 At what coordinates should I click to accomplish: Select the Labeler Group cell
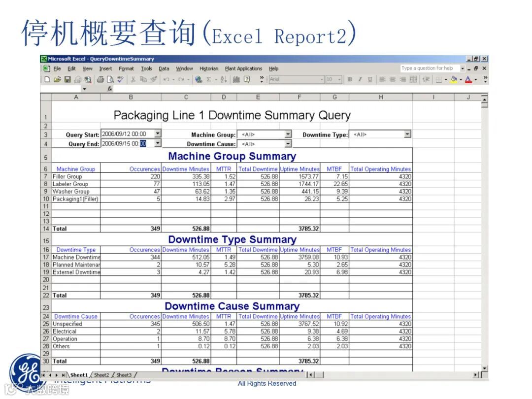click(76, 184)
